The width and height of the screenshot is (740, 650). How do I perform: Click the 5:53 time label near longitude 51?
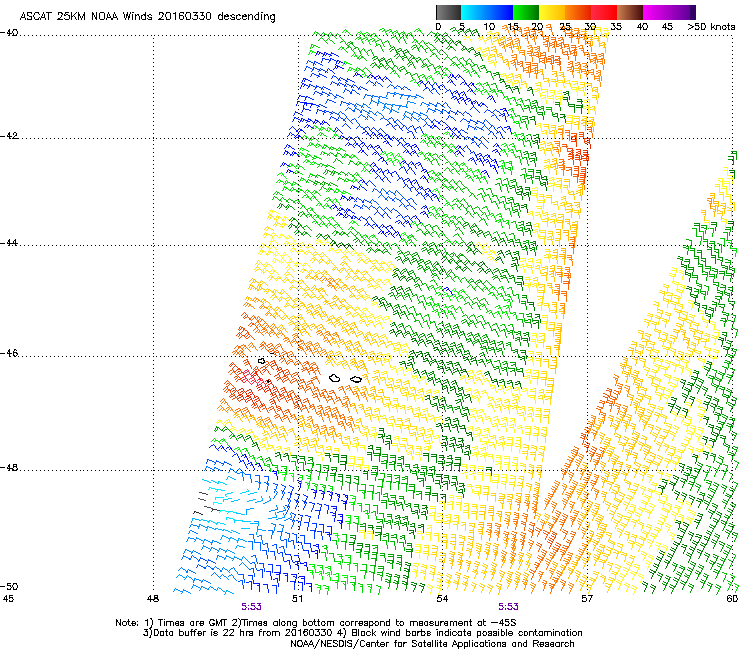click(251, 607)
